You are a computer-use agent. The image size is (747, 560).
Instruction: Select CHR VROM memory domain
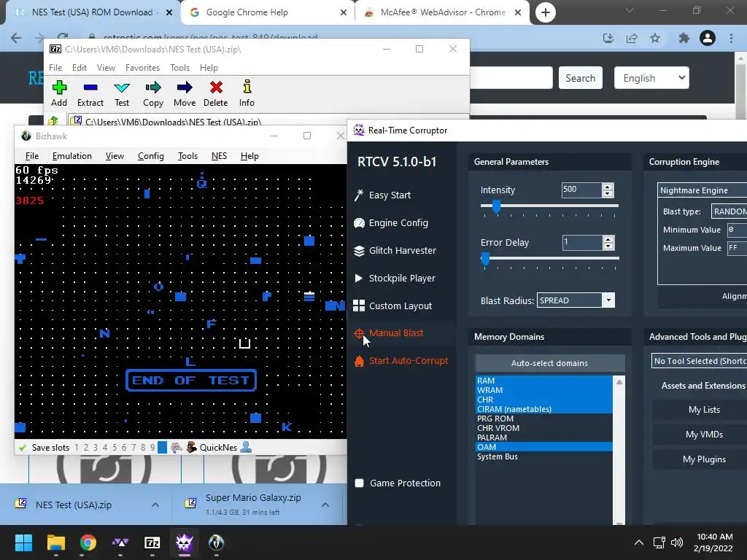click(543, 428)
